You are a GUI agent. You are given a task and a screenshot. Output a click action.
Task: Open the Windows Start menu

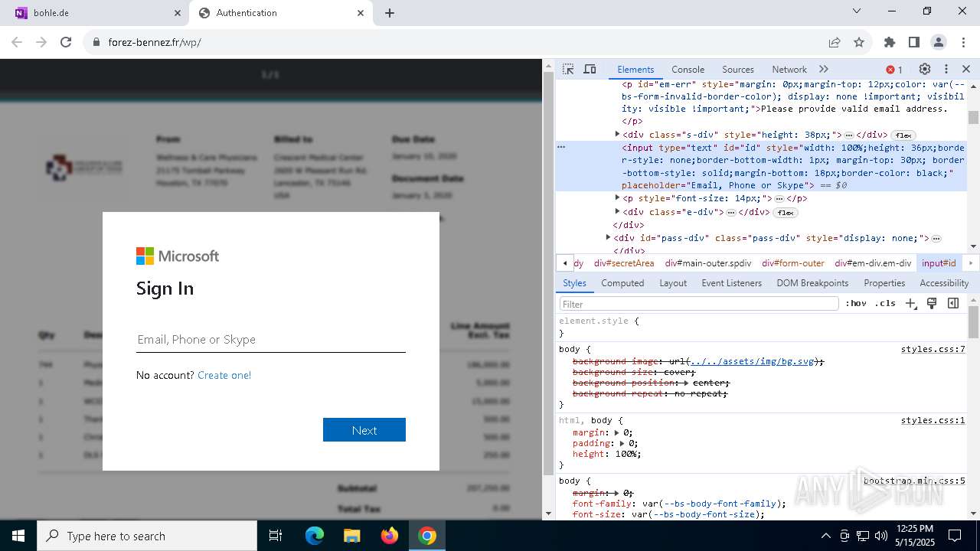[x=18, y=536]
